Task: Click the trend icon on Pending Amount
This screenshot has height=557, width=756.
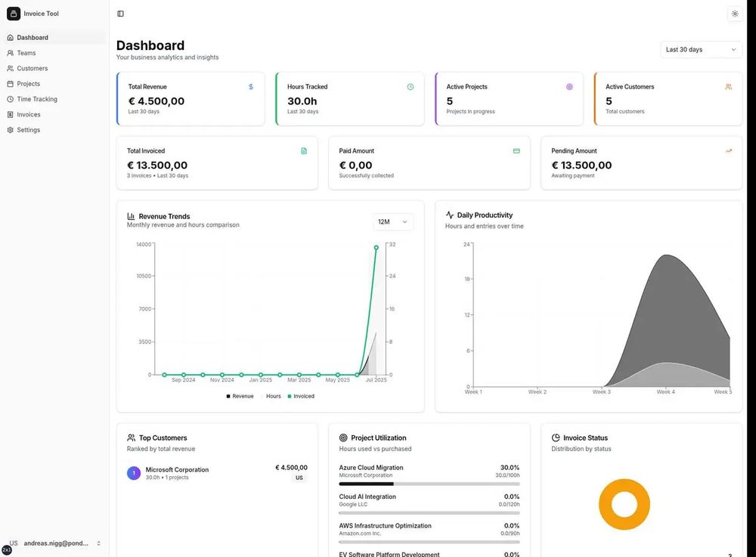Action: 729,151
